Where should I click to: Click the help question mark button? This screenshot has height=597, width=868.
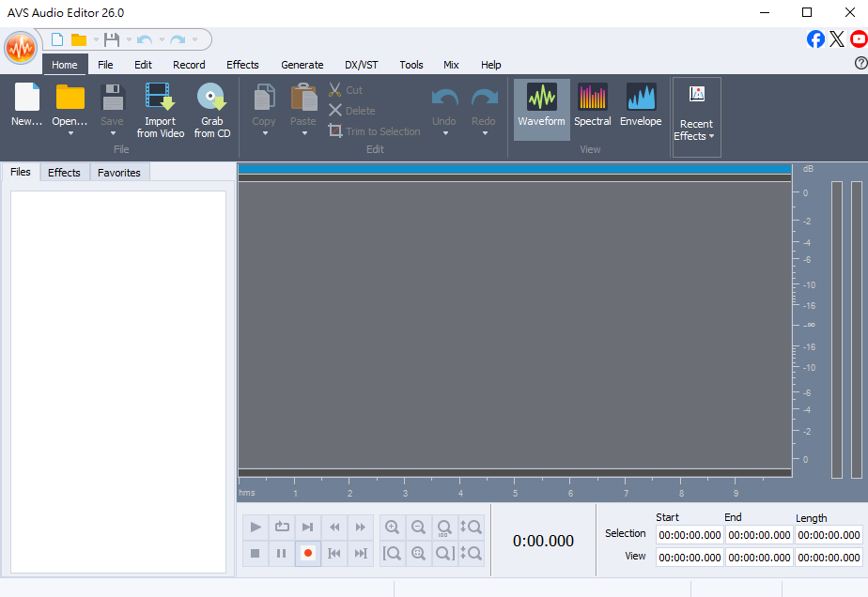(x=860, y=64)
